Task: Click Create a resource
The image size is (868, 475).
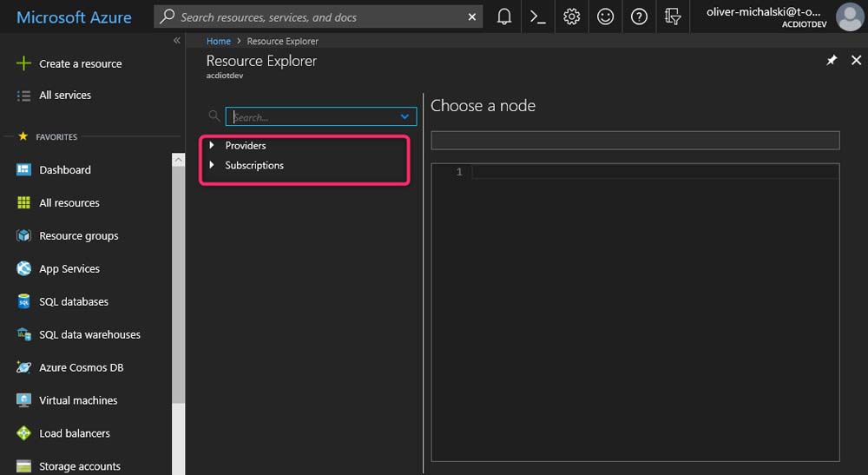Action: (80, 63)
